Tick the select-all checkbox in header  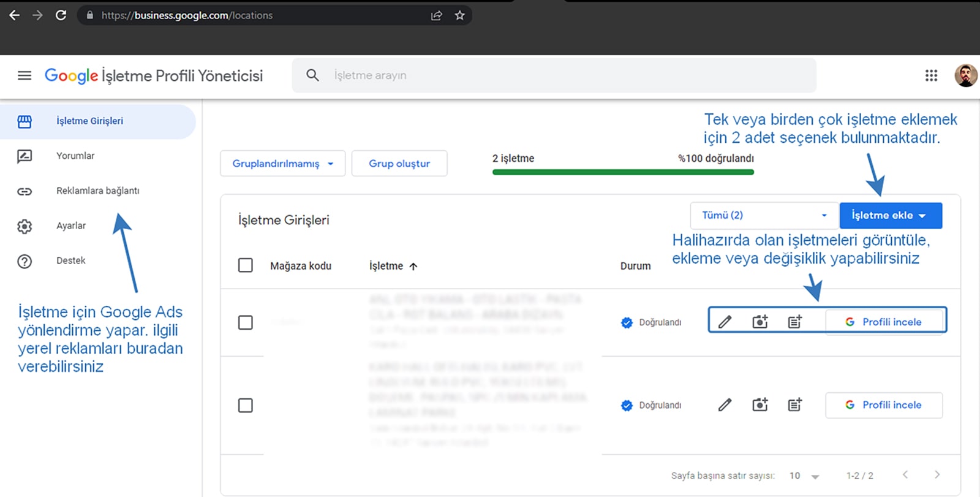coord(245,265)
